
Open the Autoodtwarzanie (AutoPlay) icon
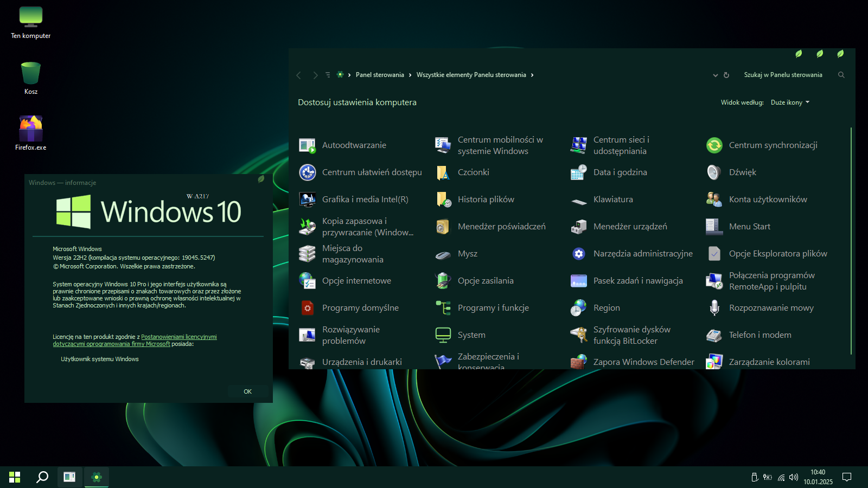point(307,145)
